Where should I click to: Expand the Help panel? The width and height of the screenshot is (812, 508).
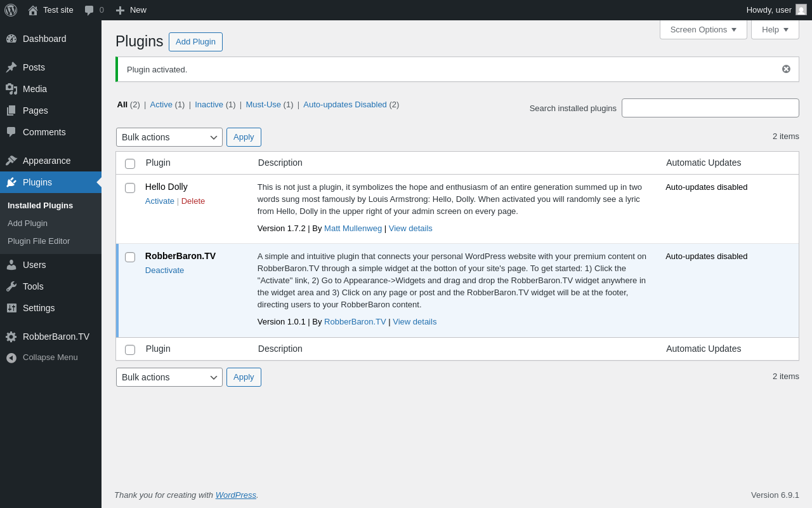tap(775, 29)
